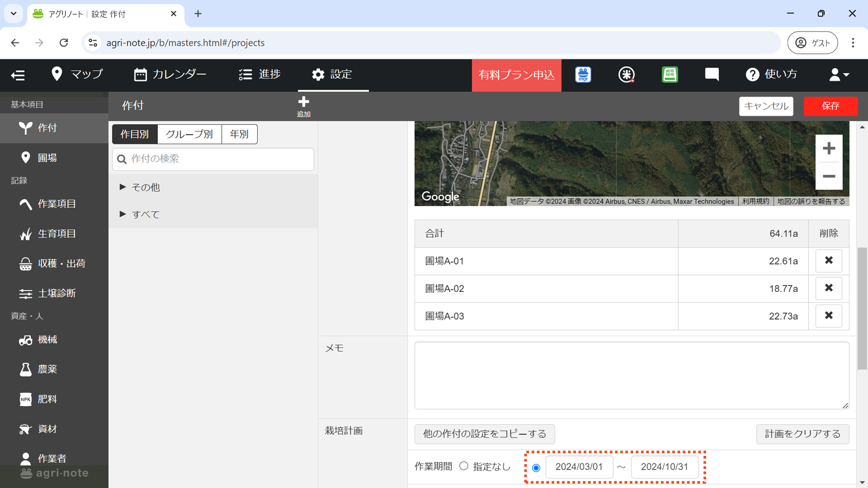Open the カレンダー menu
This screenshot has width=868, height=488.
[170, 75]
